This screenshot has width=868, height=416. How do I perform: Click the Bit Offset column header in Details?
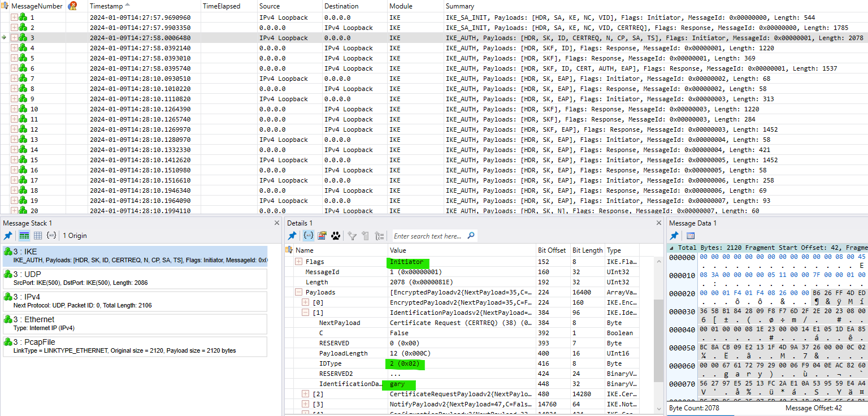click(x=553, y=250)
